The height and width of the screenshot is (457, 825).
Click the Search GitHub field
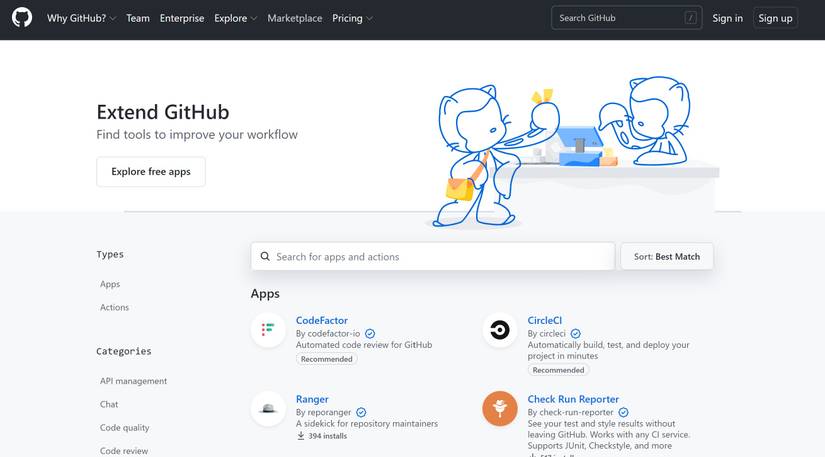pos(616,18)
